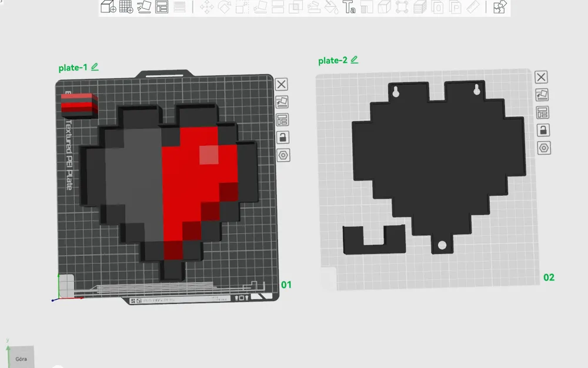Rename plate-1 using the pencil icon
Screen dimensions: 588x368
tap(95, 66)
